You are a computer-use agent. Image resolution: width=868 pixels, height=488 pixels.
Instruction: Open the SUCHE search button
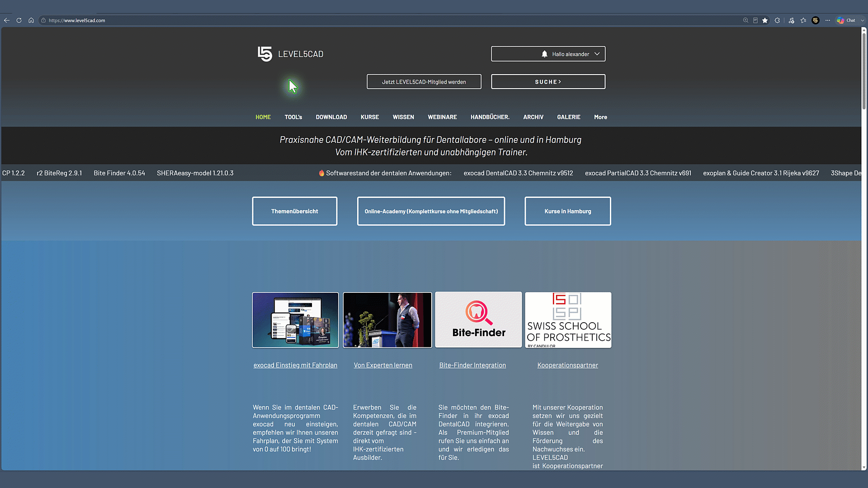click(548, 82)
